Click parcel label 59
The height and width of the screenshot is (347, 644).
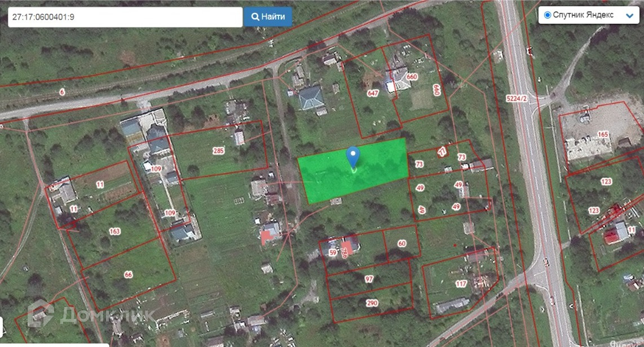click(x=333, y=253)
